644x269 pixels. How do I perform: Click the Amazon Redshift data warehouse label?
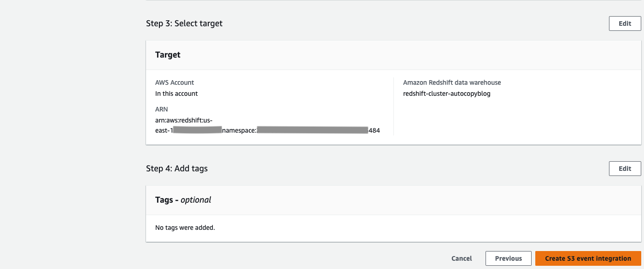(x=452, y=82)
